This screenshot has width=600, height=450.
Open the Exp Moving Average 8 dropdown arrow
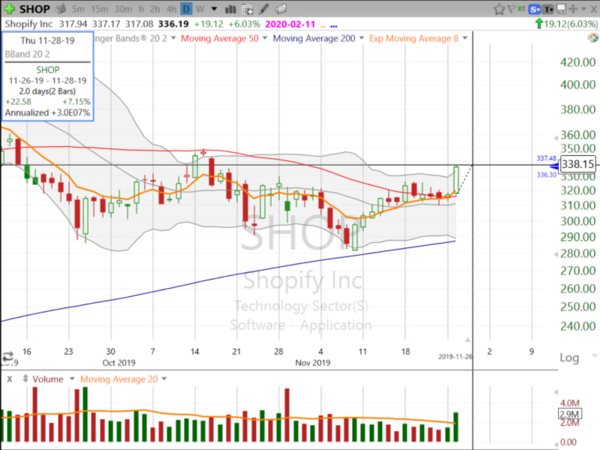click(465, 38)
